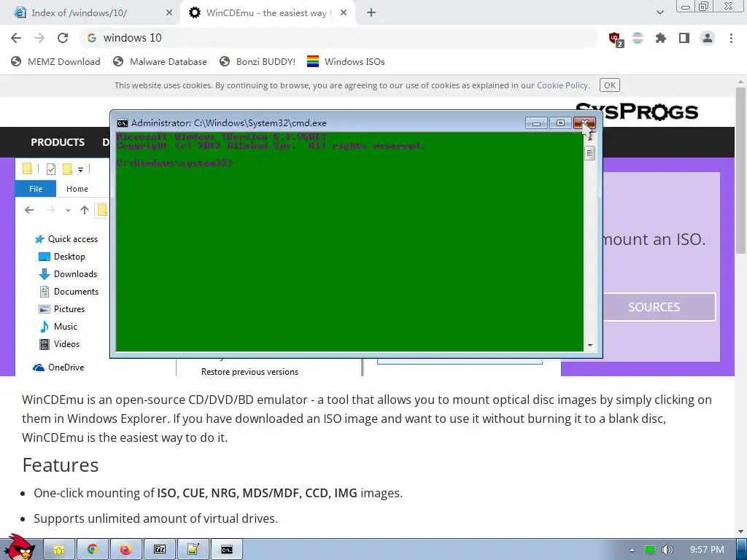Click the cmd scrollbar down arrow
The image size is (747, 560).
589,345
